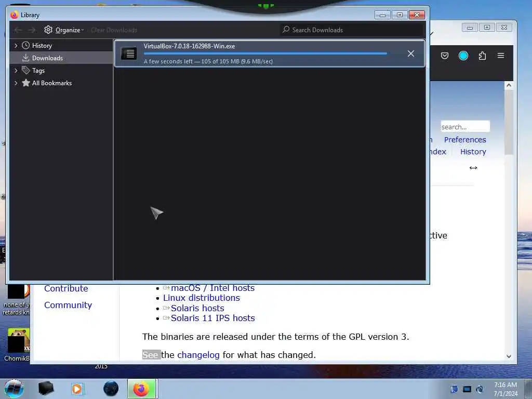Screen dimensions: 532x399
Task: Click the browser scrollbar up arrow
Action: [509, 85]
